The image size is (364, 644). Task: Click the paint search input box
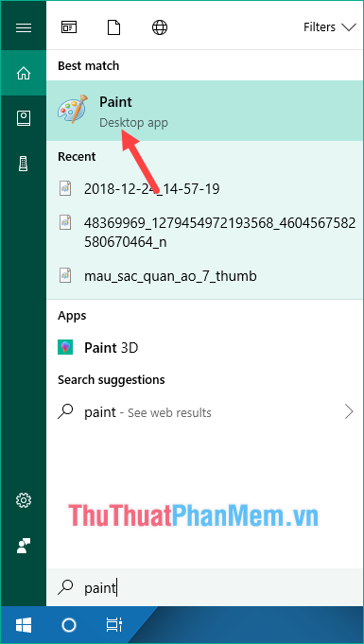(x=205, y=587)
